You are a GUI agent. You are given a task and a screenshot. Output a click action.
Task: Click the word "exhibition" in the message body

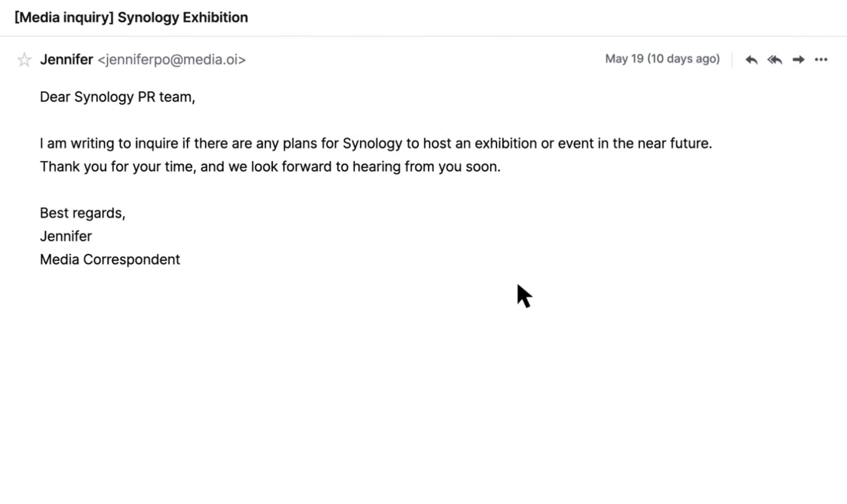click(506, 143)
